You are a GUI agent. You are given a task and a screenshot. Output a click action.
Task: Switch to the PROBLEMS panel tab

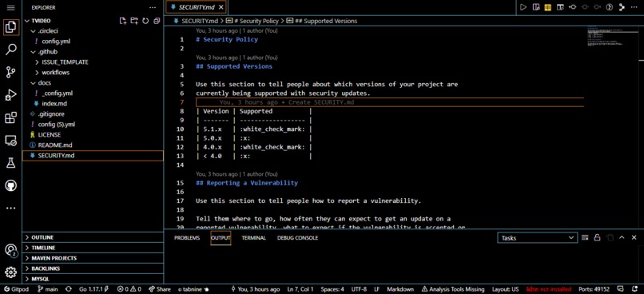(187, 238)
